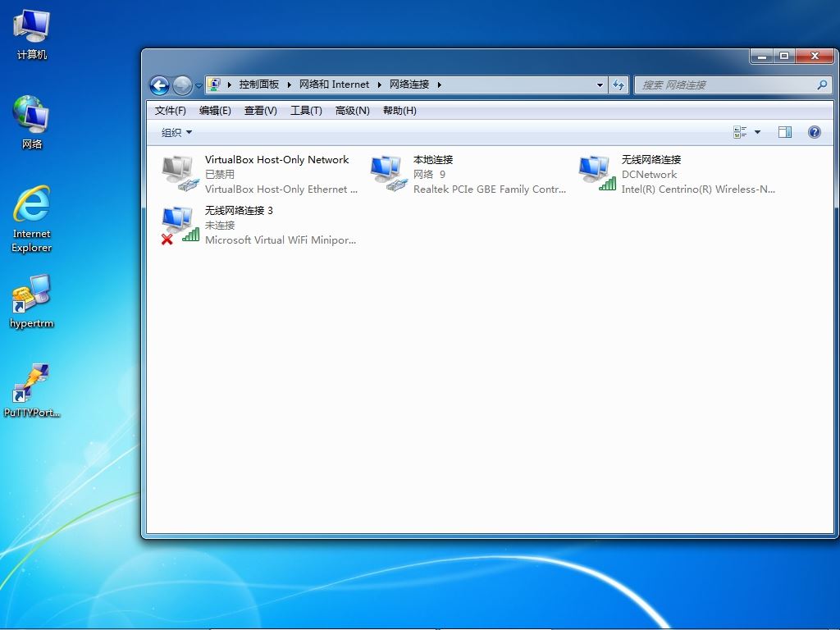The width and height of the screenshot is (840, 630).
Task: Navigate to 网络和 Internet breadcrumb
Action: pos(335,84)
